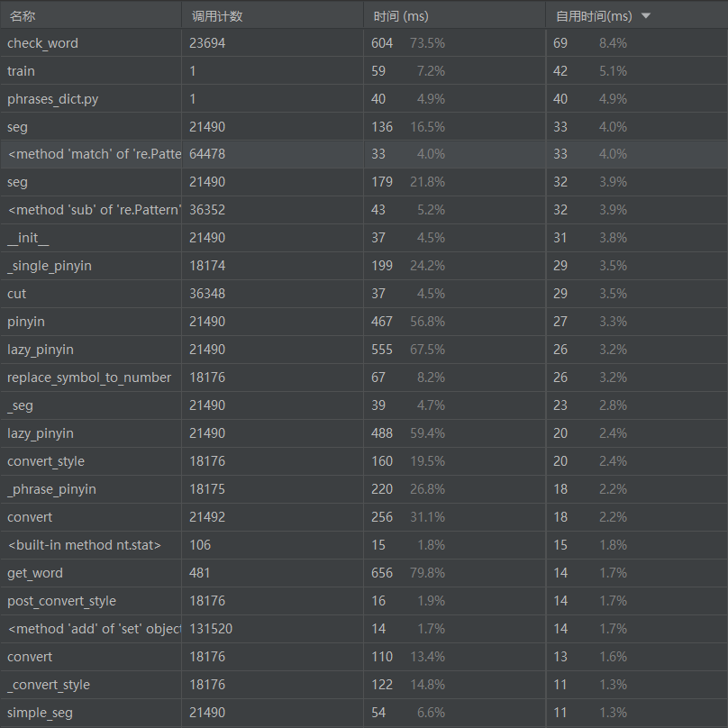Select the replace_symbol_to_number row
This screenshot has width=728, height=728.
click(x=89, y=378)
